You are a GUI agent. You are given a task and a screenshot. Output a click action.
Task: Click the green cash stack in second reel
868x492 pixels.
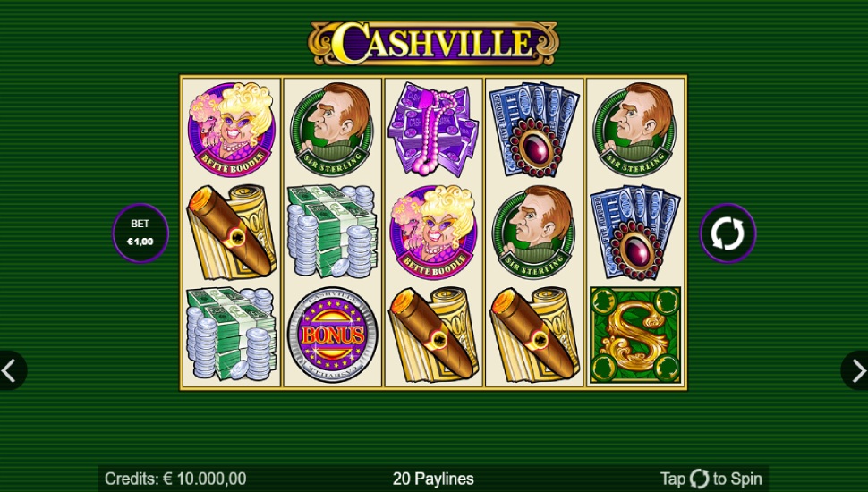point(332,232)
